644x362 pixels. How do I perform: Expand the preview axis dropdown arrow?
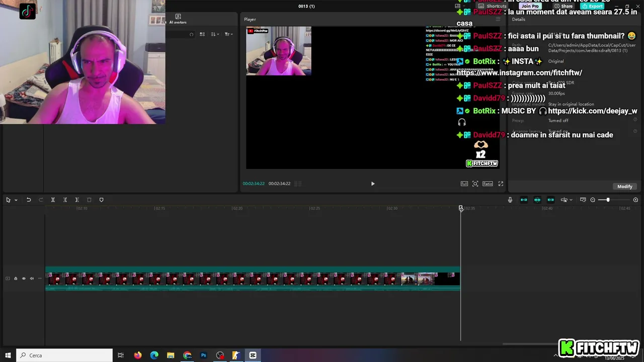(571, 200)
